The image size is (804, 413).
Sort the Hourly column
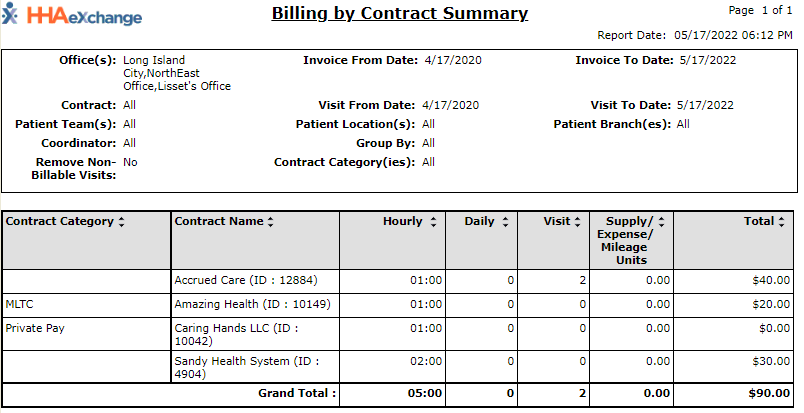[433, 222]
